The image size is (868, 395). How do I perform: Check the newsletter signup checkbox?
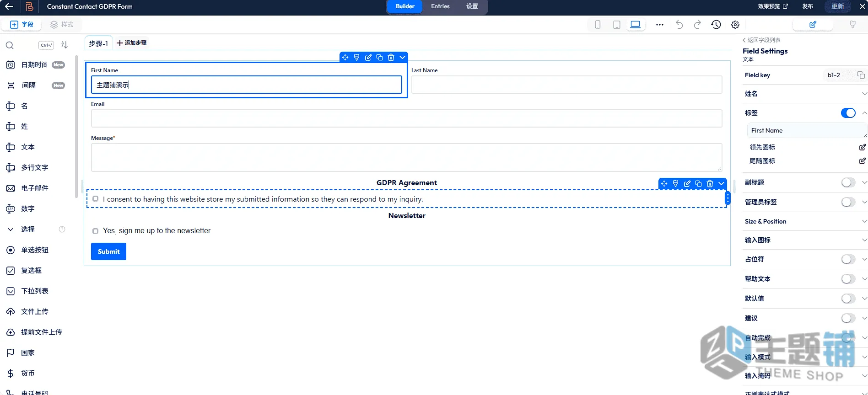[x=95, y=231]
